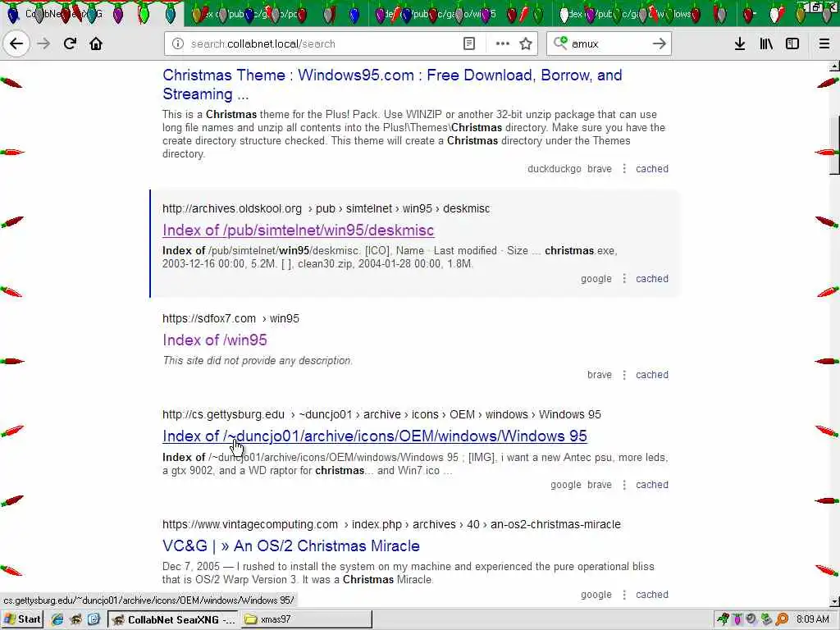Image resolution: width=840 pixels, height=630 pixels.
Task: Click the page scrollbar up arrow
Action: click(x=834, y=66)
